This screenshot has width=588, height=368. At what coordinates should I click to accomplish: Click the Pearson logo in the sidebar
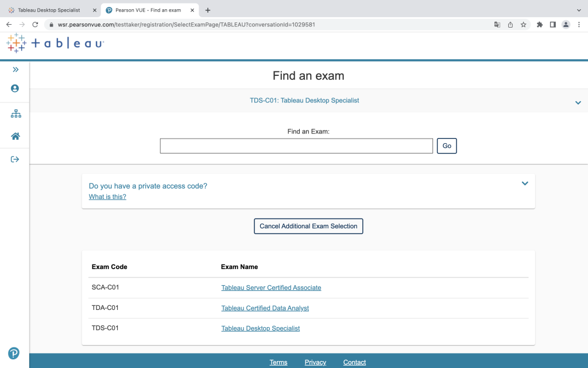[14, 354]
